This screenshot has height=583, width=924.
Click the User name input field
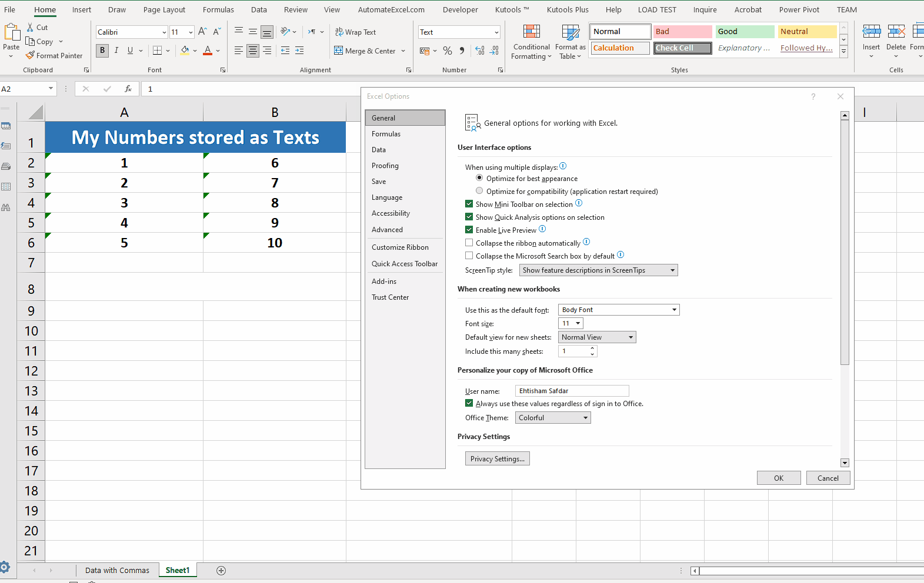[x=572, y=391]
